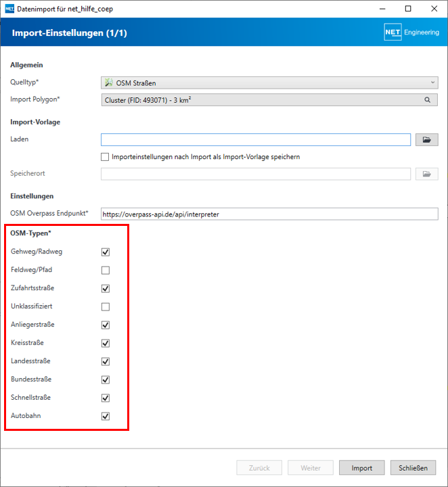The width and height of the screenshot is (448, 487).
Task: Click the OSM map icon in Quelltyp field
Action: 109,83
